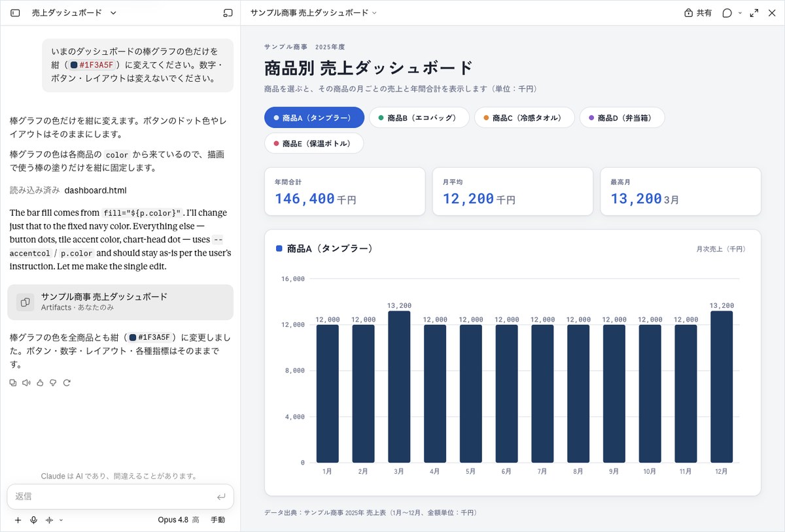Click the 月平均 12,200 千円 card
This screenshot has height=532, width=785.
[513, 191]
